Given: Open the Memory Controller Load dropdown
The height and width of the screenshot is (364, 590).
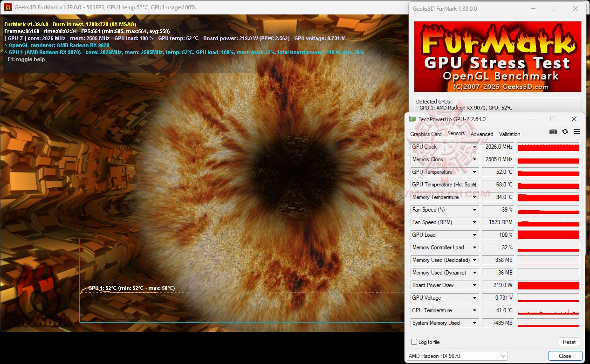Looking at the screenshot, I should [474, 247].
